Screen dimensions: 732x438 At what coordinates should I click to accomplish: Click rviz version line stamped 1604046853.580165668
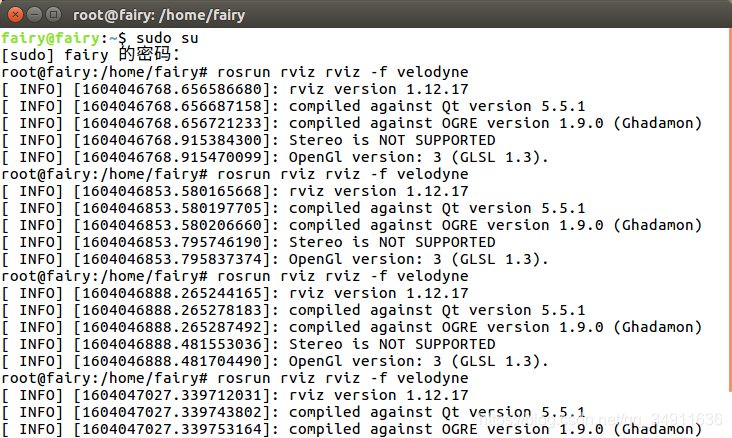click(235, 191)
